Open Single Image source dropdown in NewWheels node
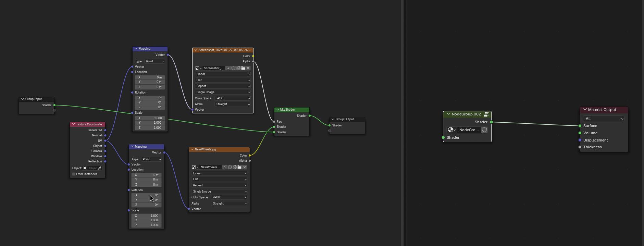644x246 pixels. [219, 192]
